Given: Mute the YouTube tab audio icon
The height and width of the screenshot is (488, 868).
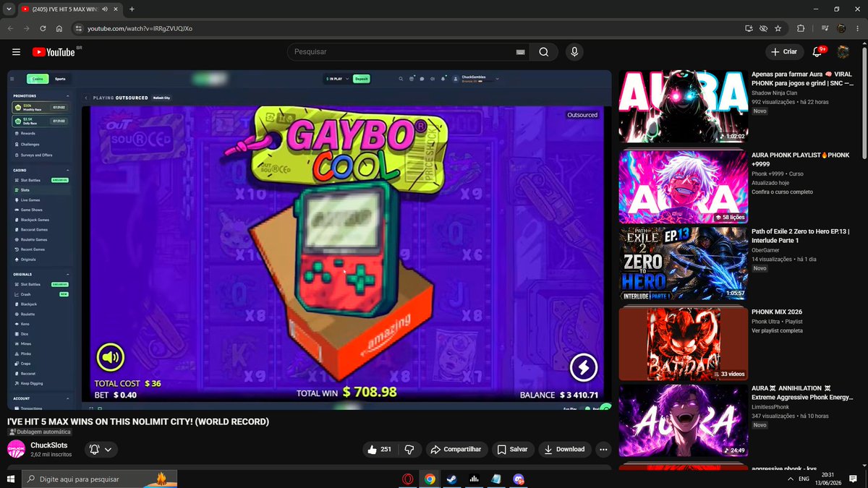Looking at the screenshot, I should click(x=105, y=9).
